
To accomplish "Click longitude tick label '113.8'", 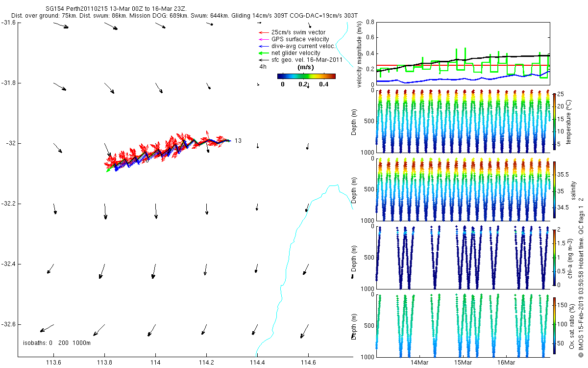I will coord(104,363).
